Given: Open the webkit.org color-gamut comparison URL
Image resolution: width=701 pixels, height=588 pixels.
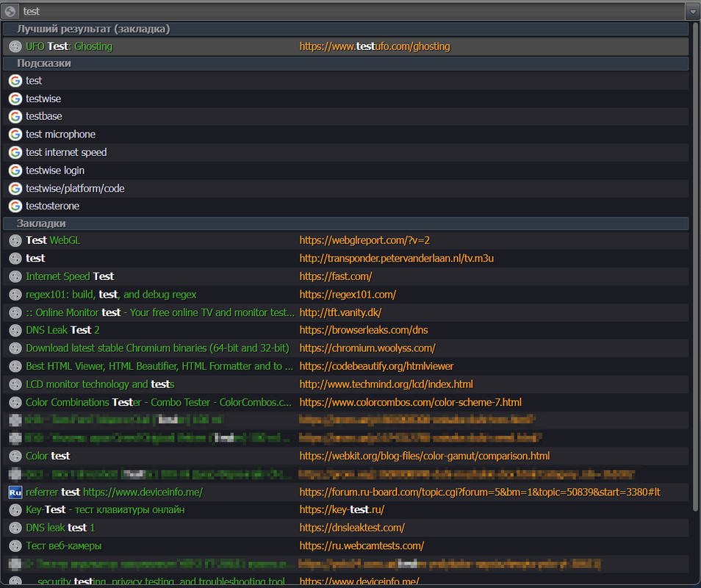Looking at the screenshot, I should (x=425, y=456).
